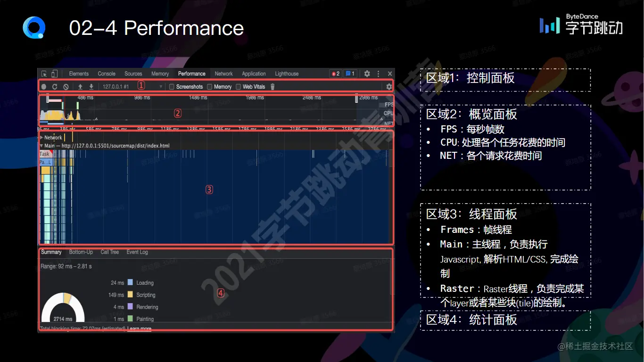Open DevTools settings gear beside the message badge

coord(367,74)
